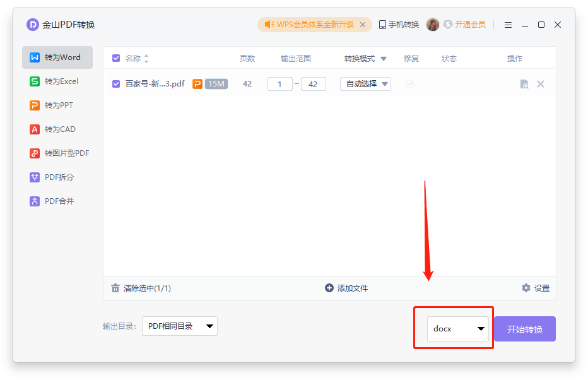Dismiss the WPS会员体系全新升级 banner
The height and width of the screenshot is (380, 588).
coord(363,25)
